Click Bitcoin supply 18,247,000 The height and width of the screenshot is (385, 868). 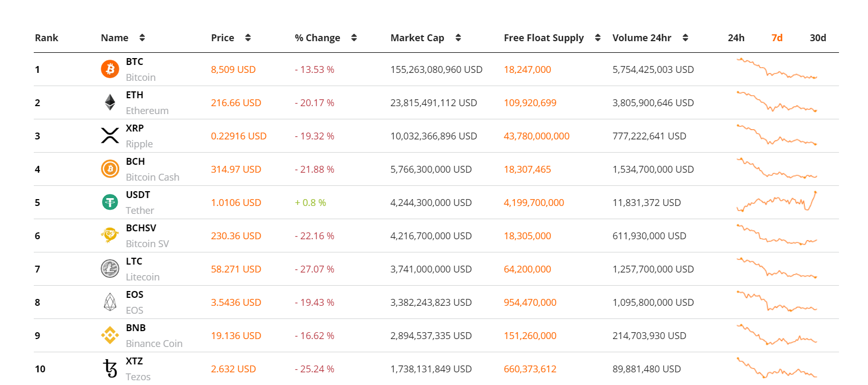(x=527, y=69)
